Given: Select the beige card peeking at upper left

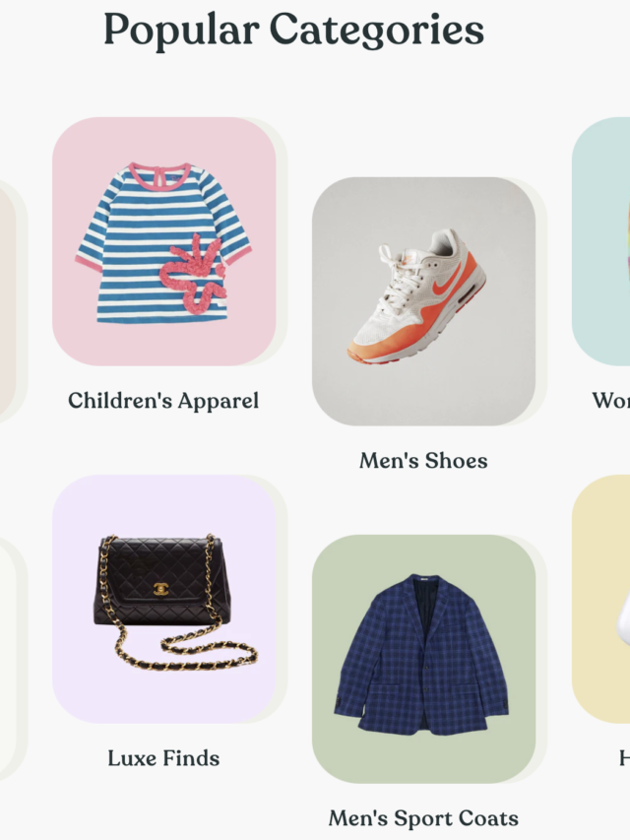Looking at the screenshot, I should point(8,301).
